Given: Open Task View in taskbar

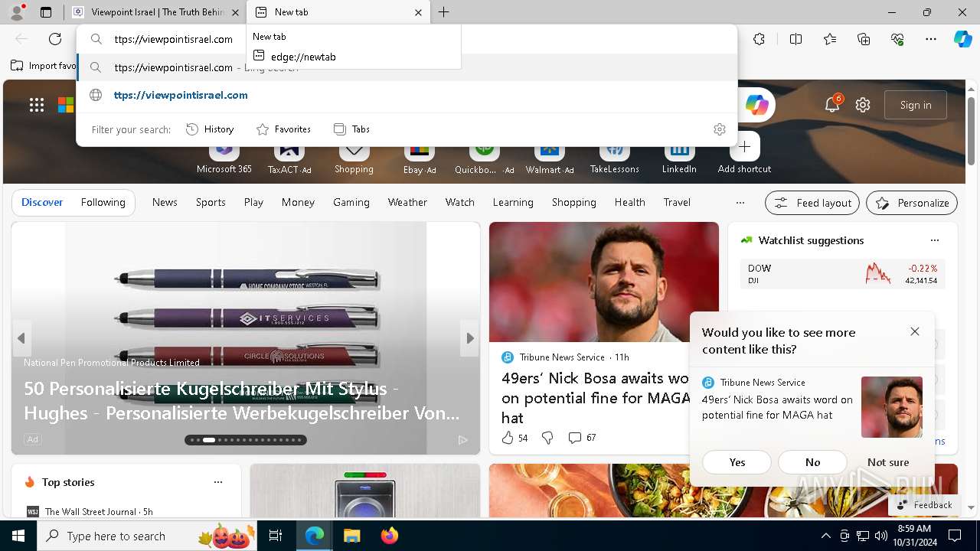Looking at the screenshot, I should (276, 536).
